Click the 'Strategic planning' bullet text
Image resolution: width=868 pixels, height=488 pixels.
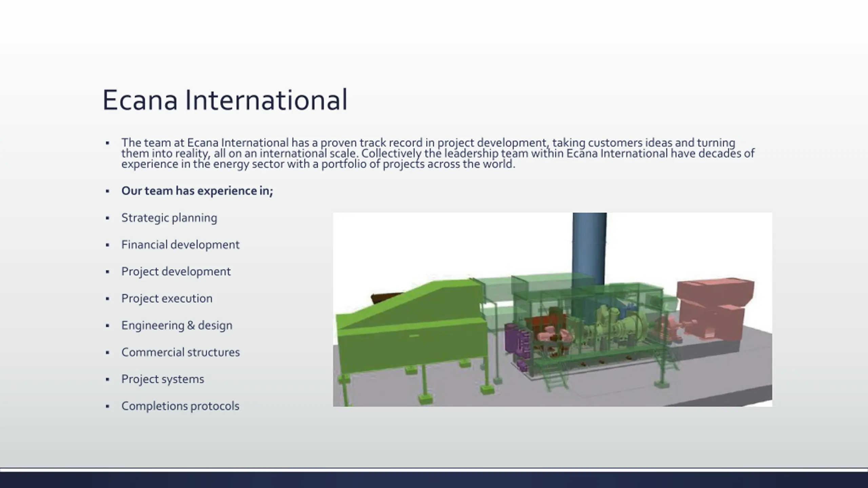[169, 218]
